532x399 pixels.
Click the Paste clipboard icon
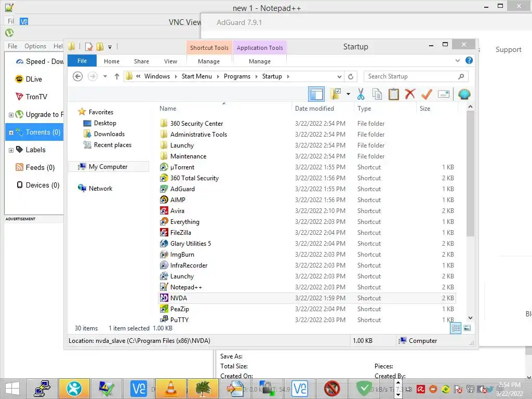[394, 95]
